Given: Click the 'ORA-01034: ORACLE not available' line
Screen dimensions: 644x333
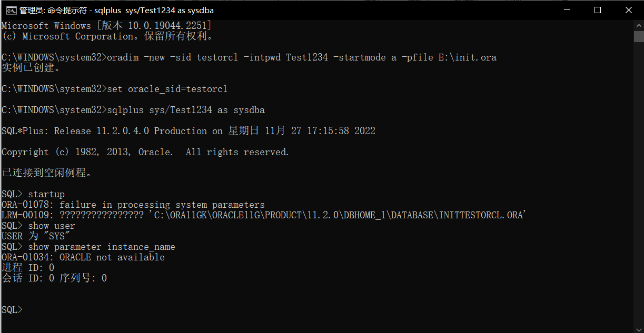Looking at the screenshot, I should 83,257.
